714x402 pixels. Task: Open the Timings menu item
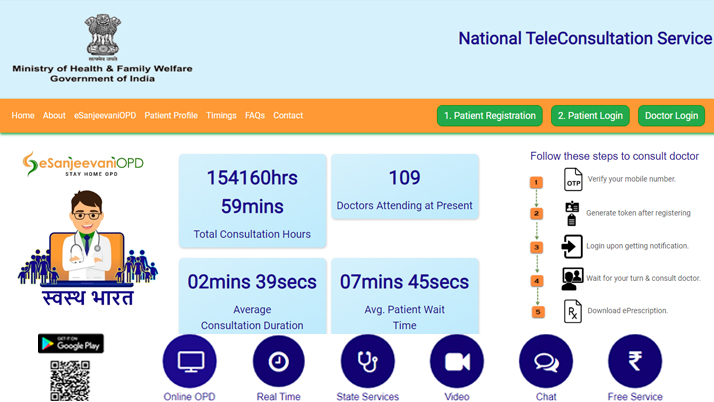pyautogui.click(x=221, y=116)
